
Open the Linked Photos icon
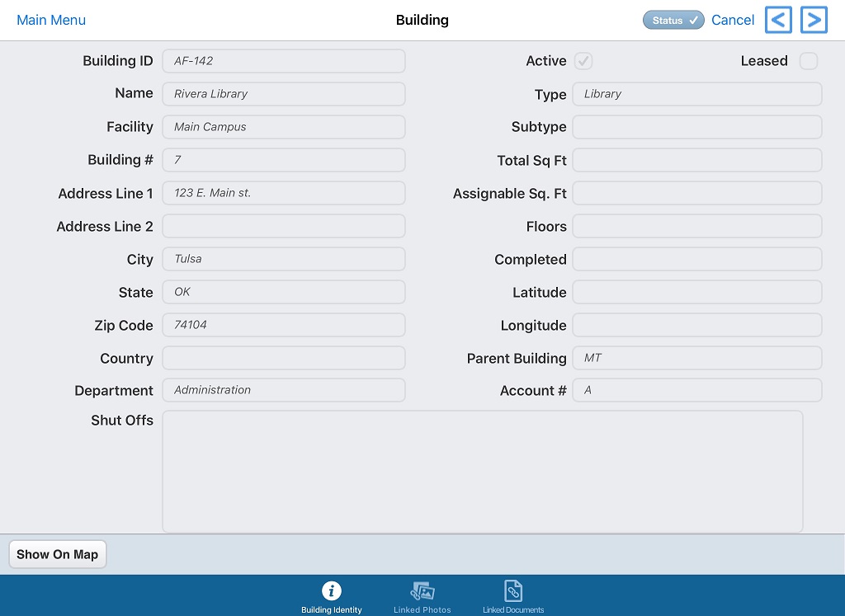click(422, 590)
